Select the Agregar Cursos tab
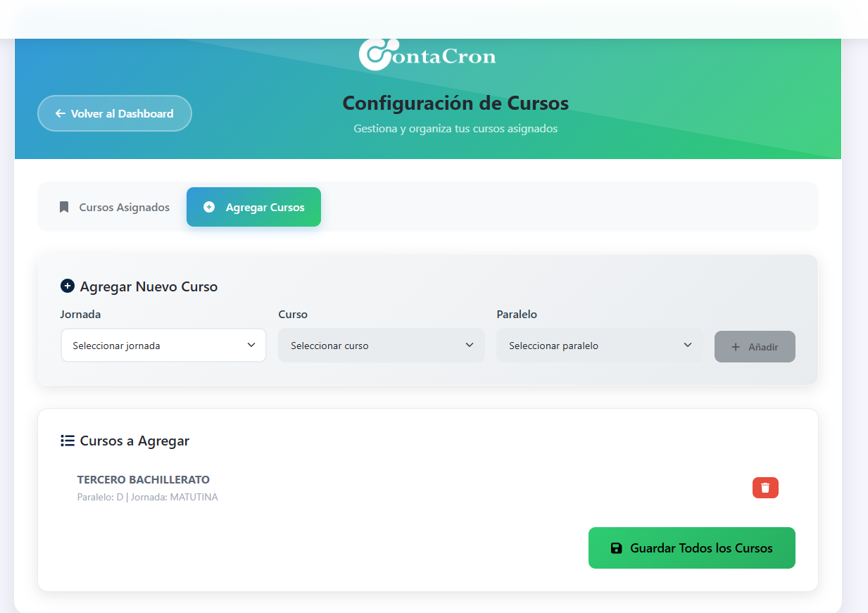 tap(253, 206)
